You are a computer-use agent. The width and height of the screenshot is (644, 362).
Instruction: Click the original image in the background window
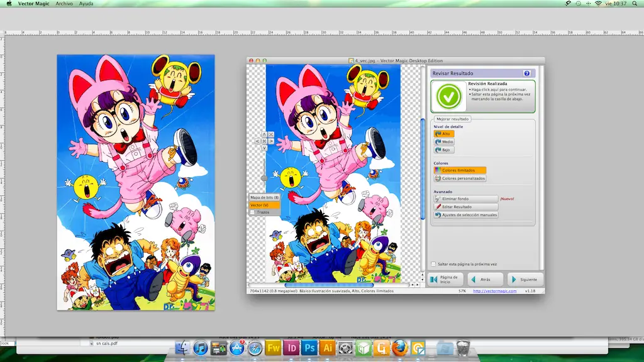point(136,182)
